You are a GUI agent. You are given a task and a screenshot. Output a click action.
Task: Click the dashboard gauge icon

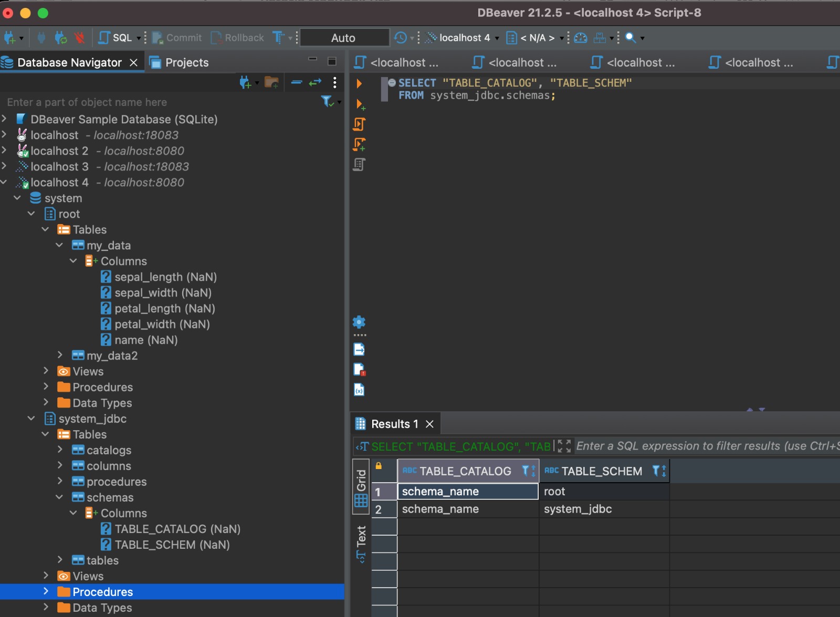tap(581, 37)
